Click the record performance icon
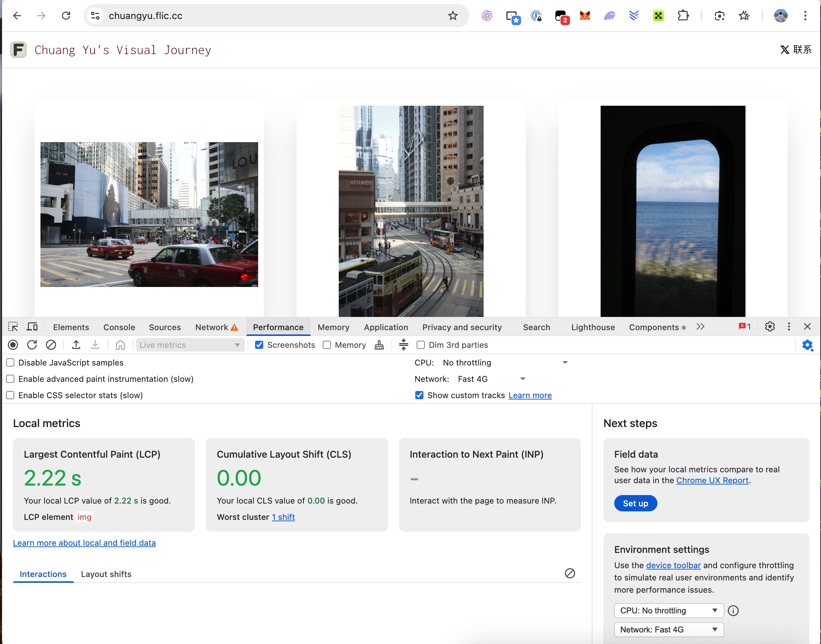The height and width of the screenshot is (644, 821). [x=13, y=345]
